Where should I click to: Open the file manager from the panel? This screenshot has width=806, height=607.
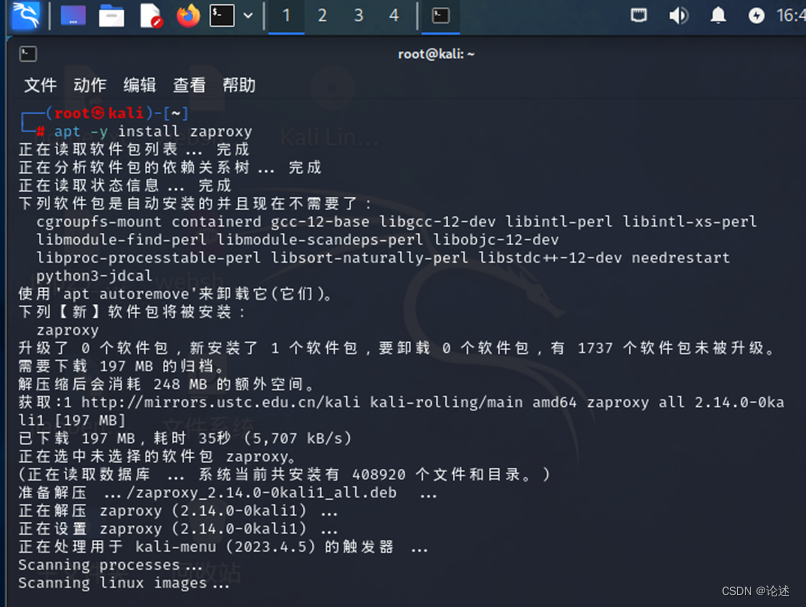112,16
